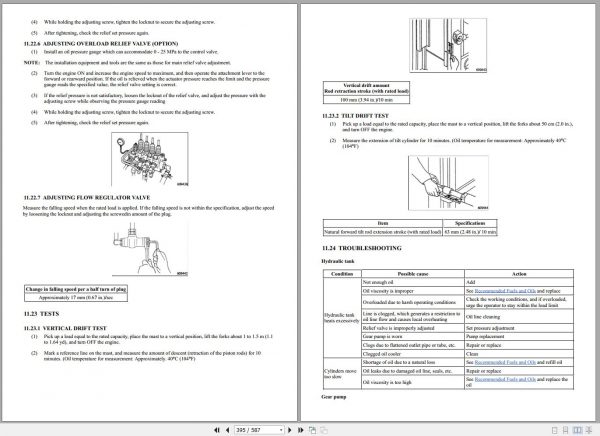Click the 'Hydraulic tank' subheading
This screenshot has height=436, width=600.
coord(338,261)
